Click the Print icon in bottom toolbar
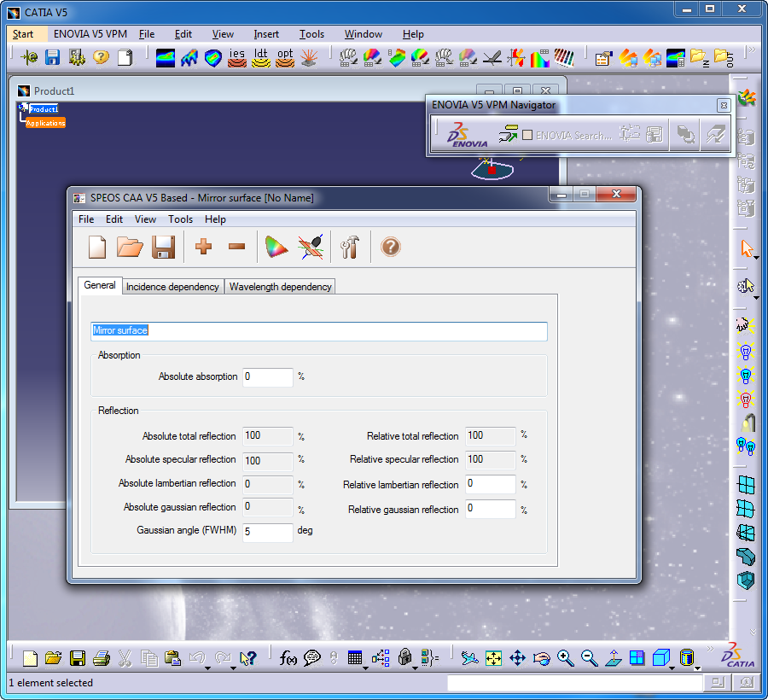The width and height of the screenshot is (768, 700). (102, 658)
